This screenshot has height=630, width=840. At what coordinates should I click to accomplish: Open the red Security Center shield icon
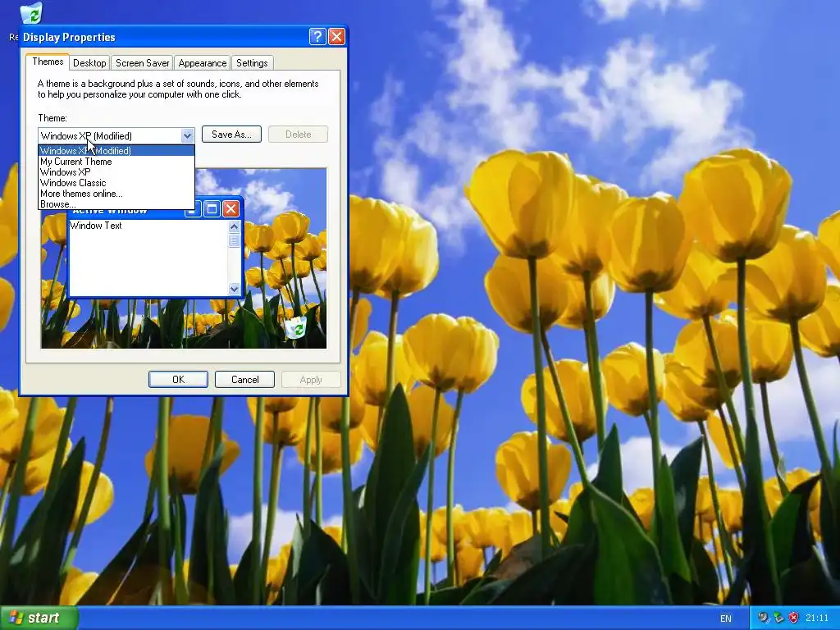793,618
